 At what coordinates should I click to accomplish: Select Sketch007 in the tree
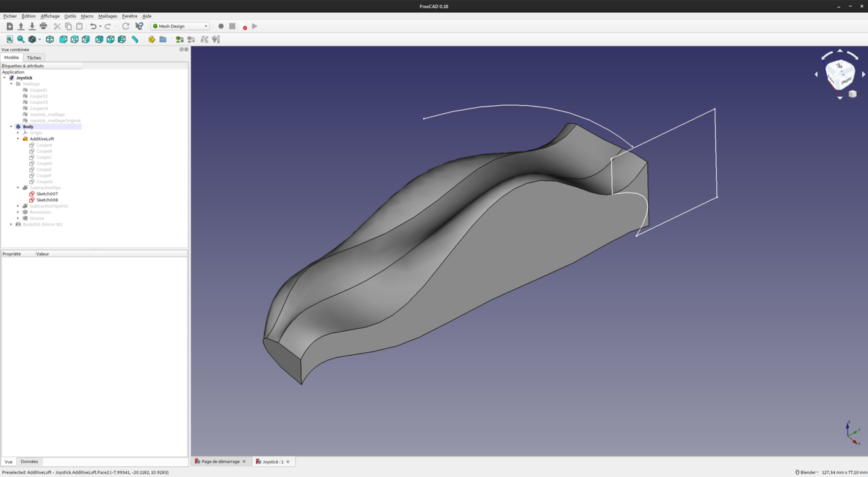tap(47, 194)
